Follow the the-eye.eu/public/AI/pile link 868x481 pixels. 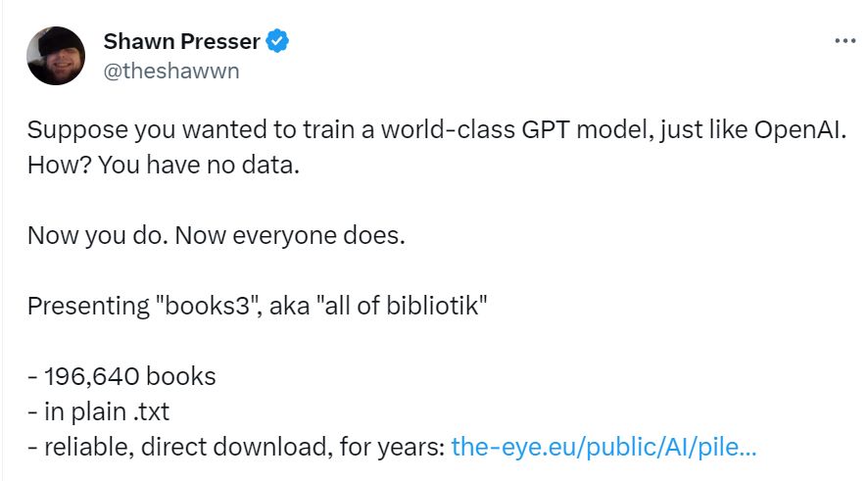coord(603,447)
